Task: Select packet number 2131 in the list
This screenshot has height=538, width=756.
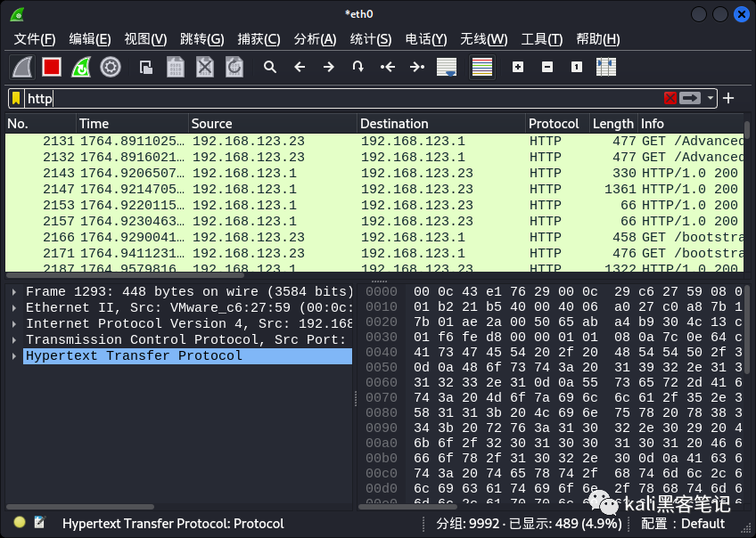Action: click(374, 141)
